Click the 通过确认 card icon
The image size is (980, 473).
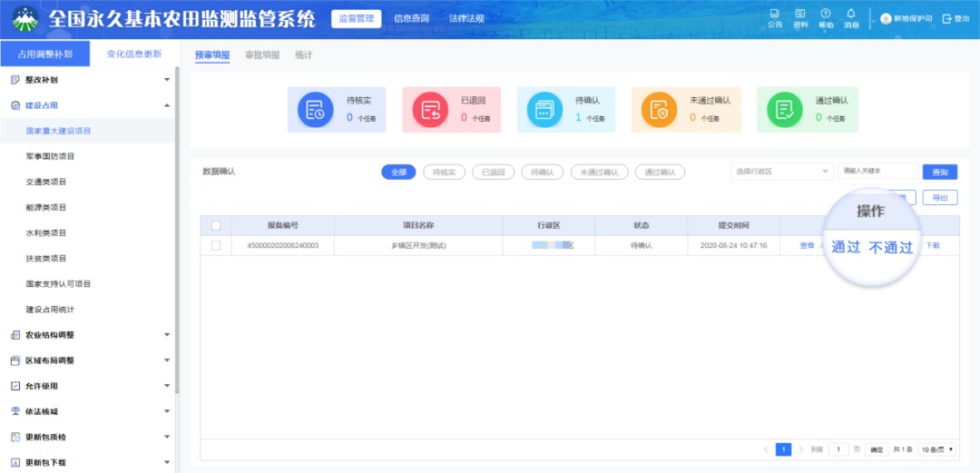click(784, 110)
